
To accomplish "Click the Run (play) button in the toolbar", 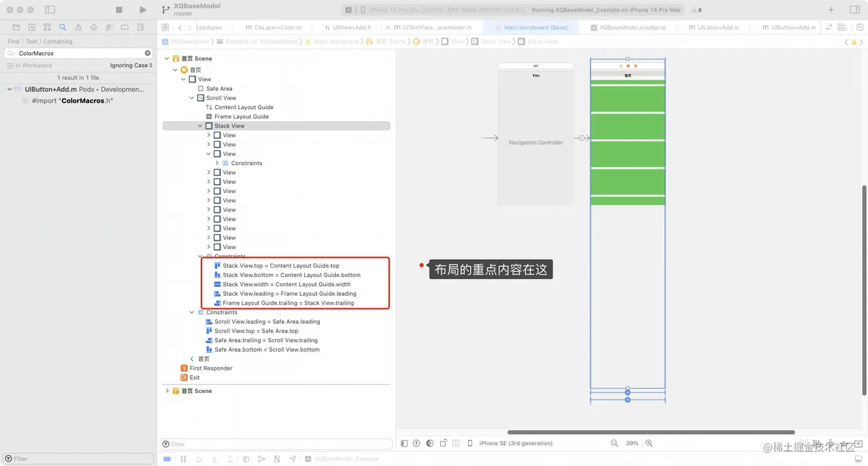I will click(x=143, y=10).
